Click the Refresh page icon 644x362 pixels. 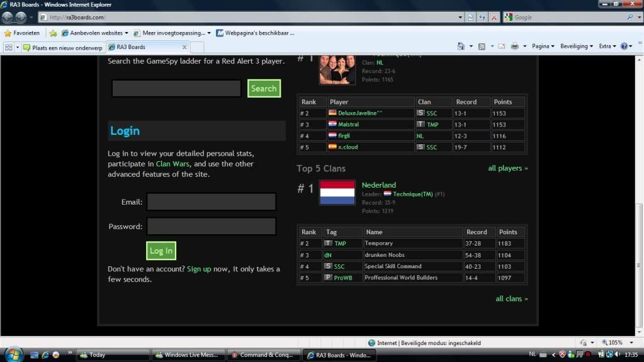(482, 17)
